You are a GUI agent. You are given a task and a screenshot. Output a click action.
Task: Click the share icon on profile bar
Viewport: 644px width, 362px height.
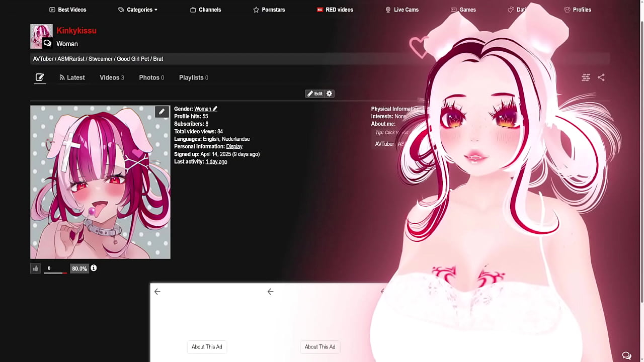(601, 77)
